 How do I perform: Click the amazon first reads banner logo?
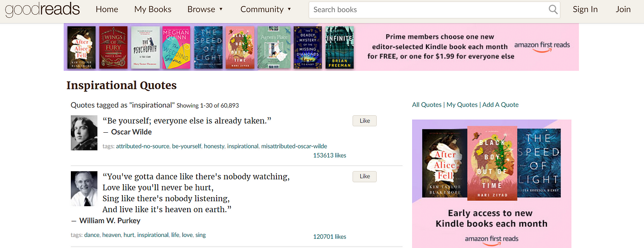pos(542,46)
